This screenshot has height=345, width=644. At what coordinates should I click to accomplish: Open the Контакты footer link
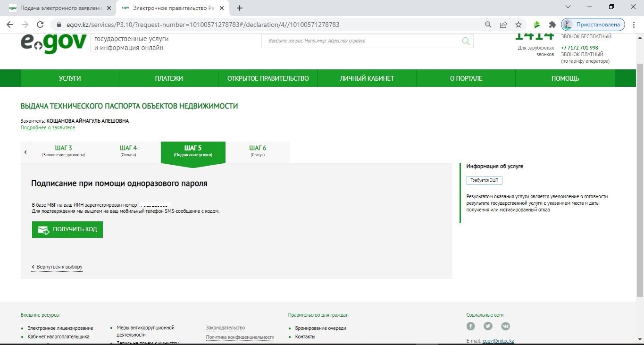pos(305,337)
